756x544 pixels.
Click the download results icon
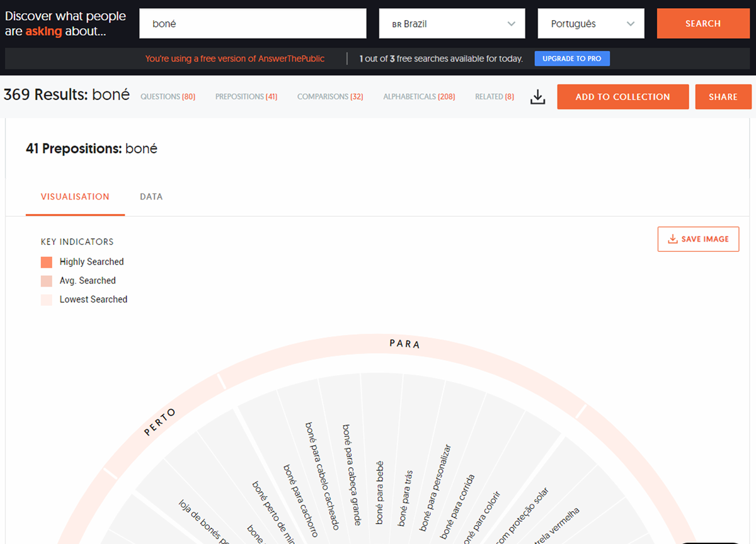[537, 97]
